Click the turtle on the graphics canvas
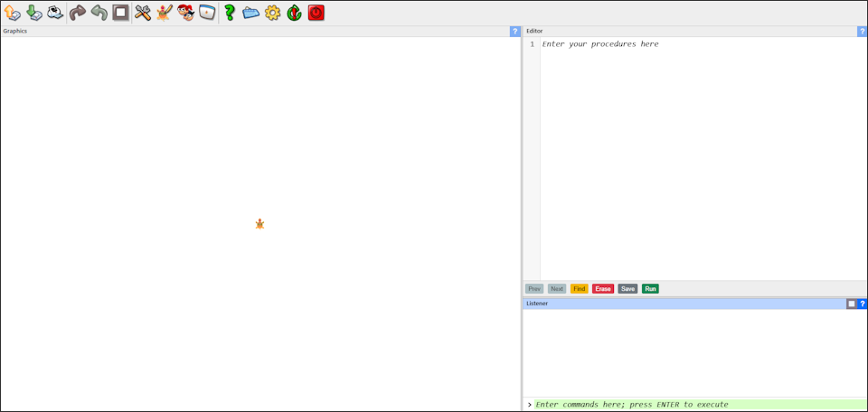The width and height of the screenshot is (868, 412). [x=259, y=223]
